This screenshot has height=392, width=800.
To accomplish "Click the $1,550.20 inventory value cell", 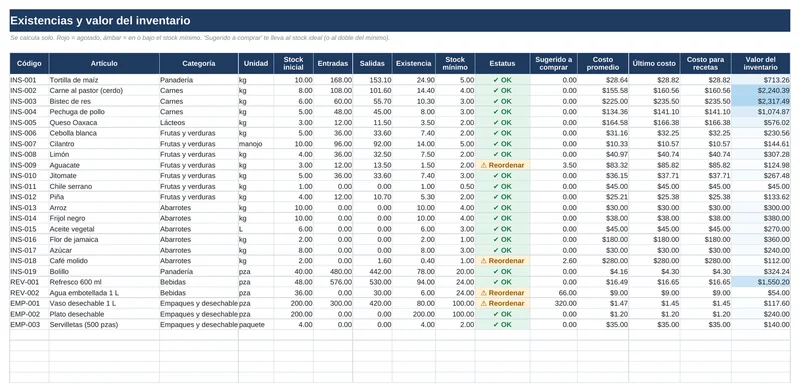I will (x=761, y=282).
